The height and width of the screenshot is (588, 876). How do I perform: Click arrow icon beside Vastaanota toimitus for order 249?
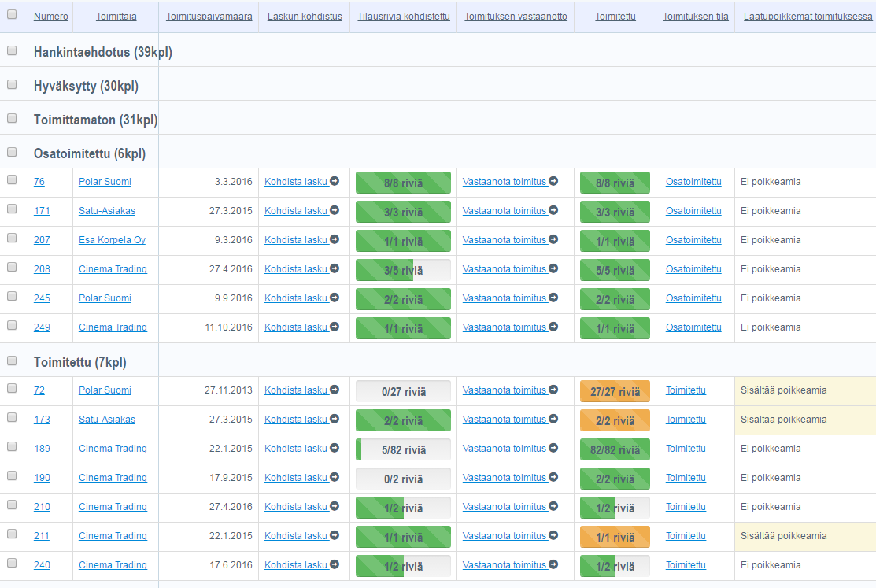click(x=553, y=327)
